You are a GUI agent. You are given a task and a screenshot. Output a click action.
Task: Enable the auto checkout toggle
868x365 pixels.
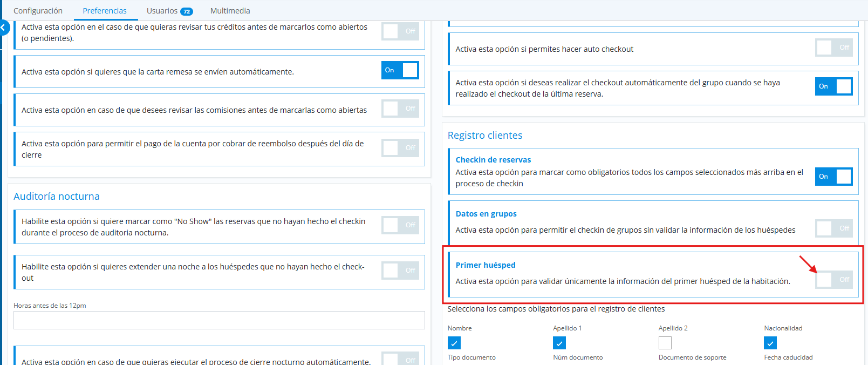pyautogui.click(x=834, y=48)
